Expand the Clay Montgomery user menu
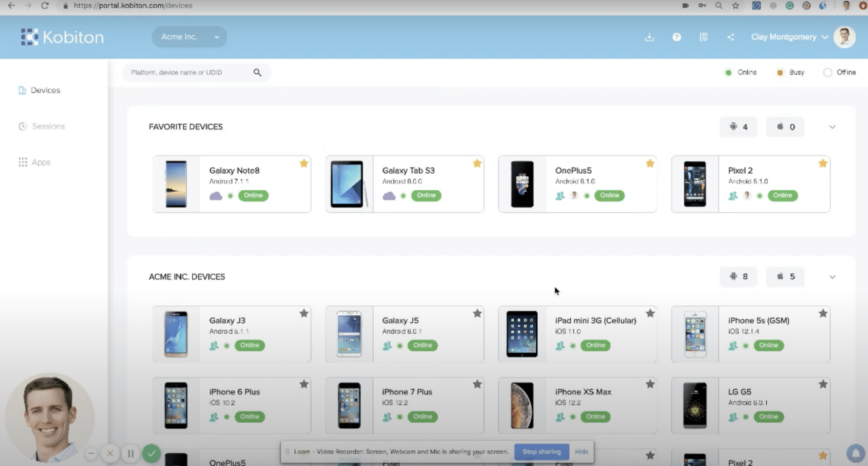 click(x=789, y=37)
